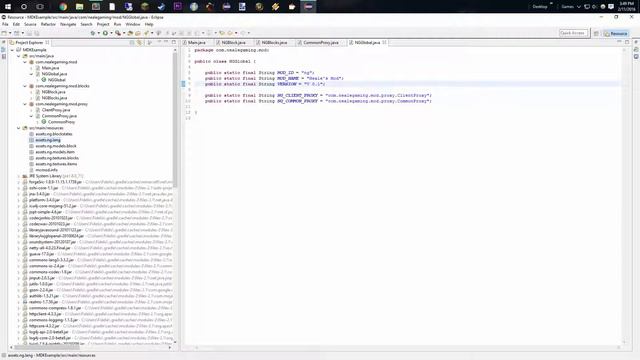
Task: Open Task View on taskbar
Action: (40, 7)
